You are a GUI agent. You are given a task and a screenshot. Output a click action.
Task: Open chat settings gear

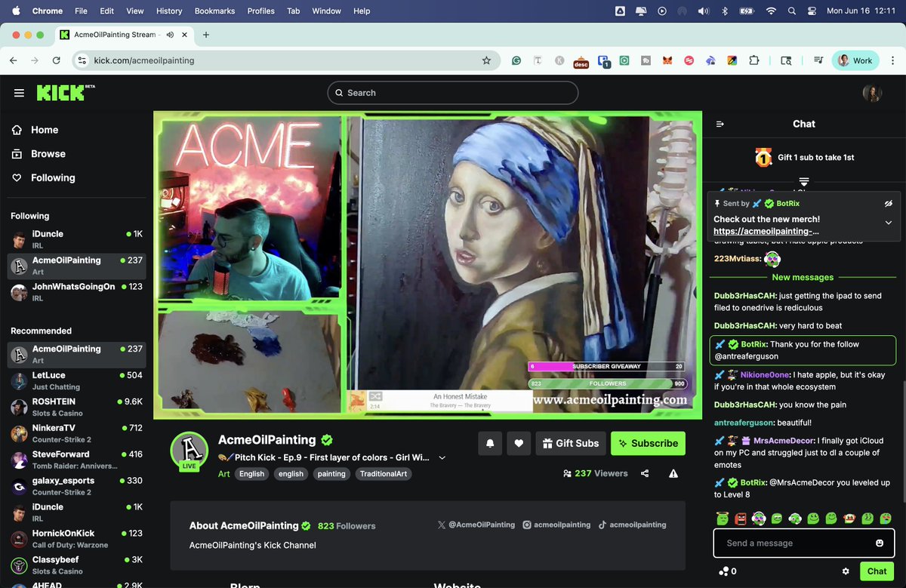coord(846,571)
